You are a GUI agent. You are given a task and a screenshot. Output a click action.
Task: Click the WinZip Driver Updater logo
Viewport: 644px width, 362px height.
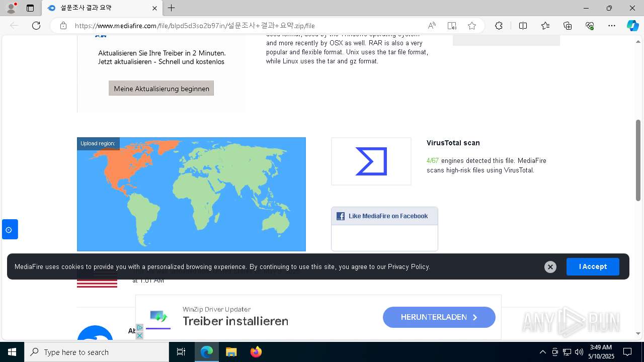[158, 318]
